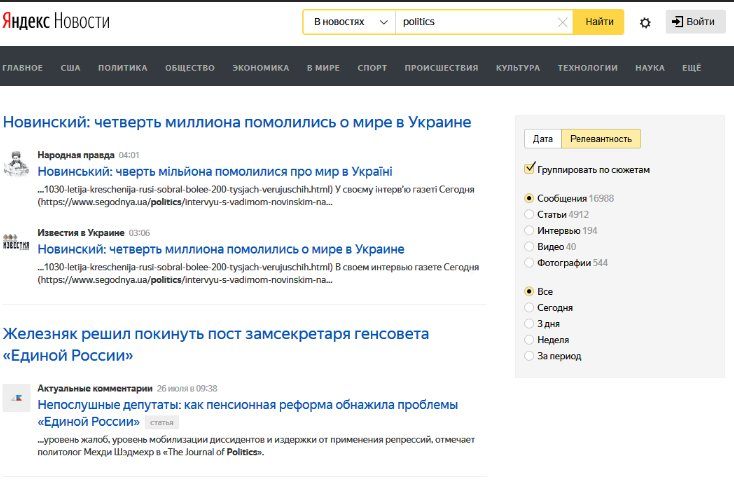Select the 3 дня radio button
The image size is (734, 491).
click(x=529, y=323)
